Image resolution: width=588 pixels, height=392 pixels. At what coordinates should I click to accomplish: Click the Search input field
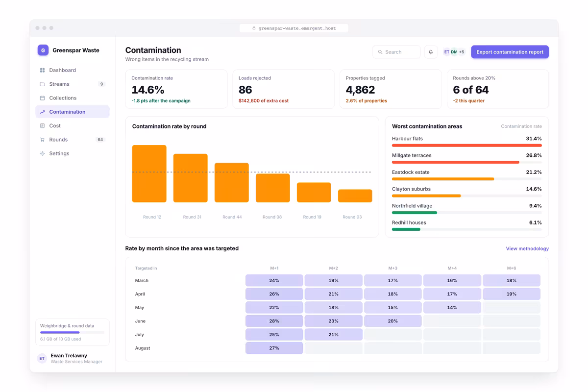(396, 52)
